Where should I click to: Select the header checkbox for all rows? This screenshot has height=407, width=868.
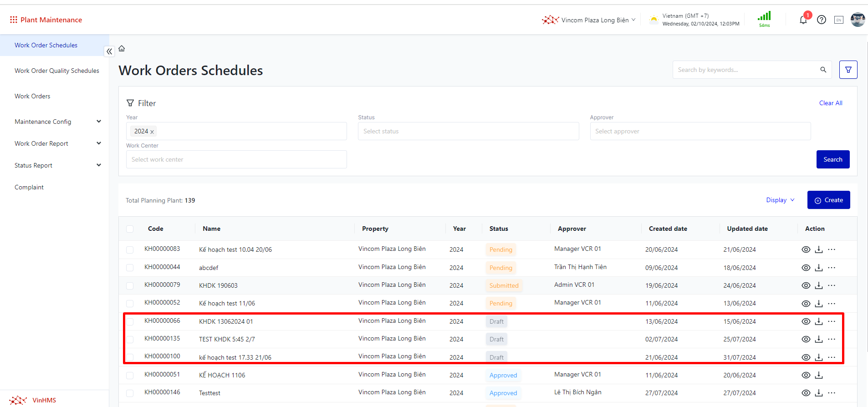[130, 229]
